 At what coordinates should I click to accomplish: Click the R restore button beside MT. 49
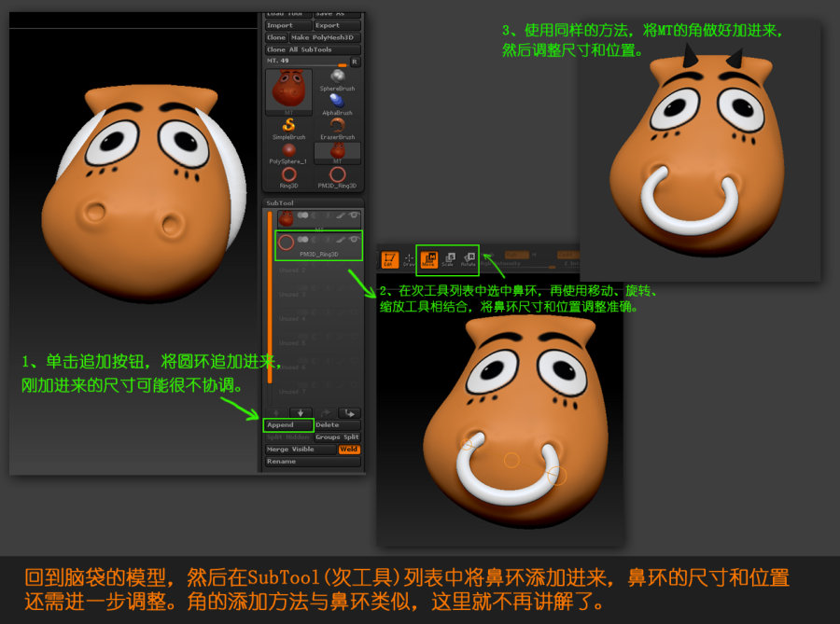coord(355,62)
